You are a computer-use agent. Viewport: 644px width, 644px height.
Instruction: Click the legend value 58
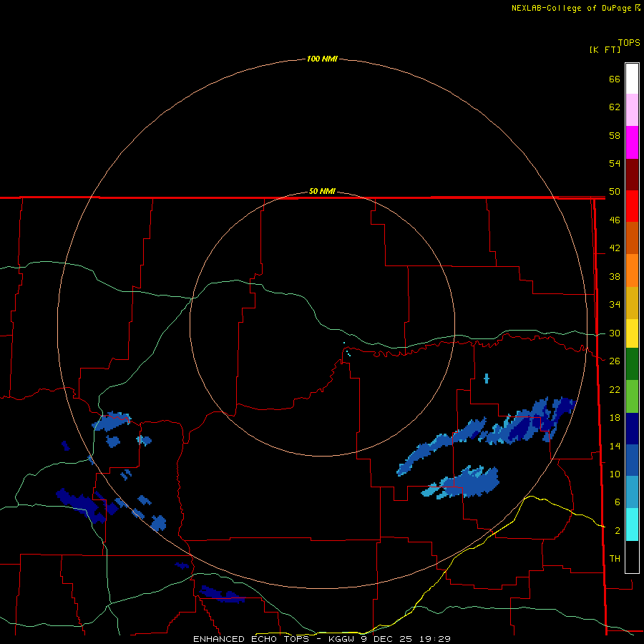pyautogui.click(x=615, y=135)
